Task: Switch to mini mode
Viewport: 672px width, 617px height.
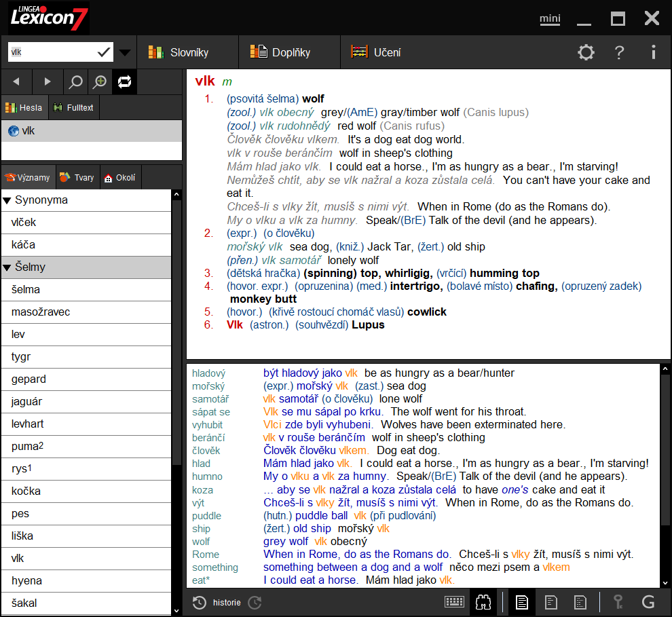Action: [550, 19]
